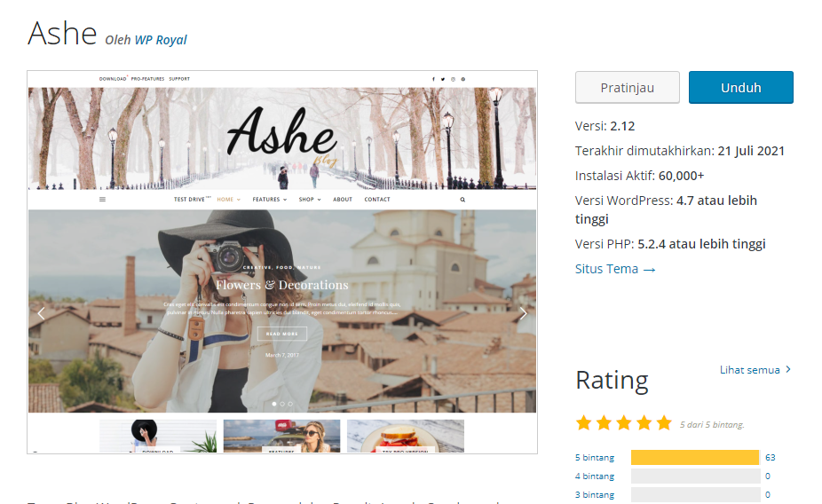The height and width of the screenshot is (504, 822).
Task: Click the March 7, 2017 slide date
Action: pos(282,355)
